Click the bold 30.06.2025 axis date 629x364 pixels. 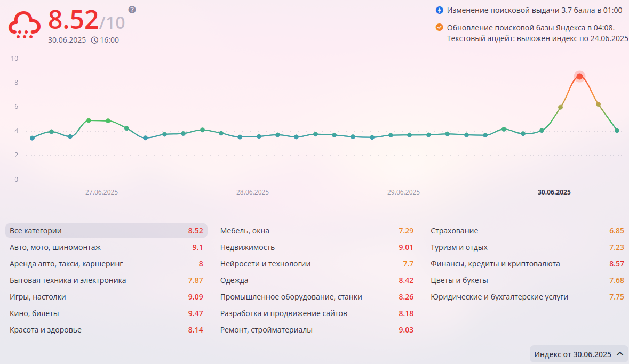[x=554, y=192]
